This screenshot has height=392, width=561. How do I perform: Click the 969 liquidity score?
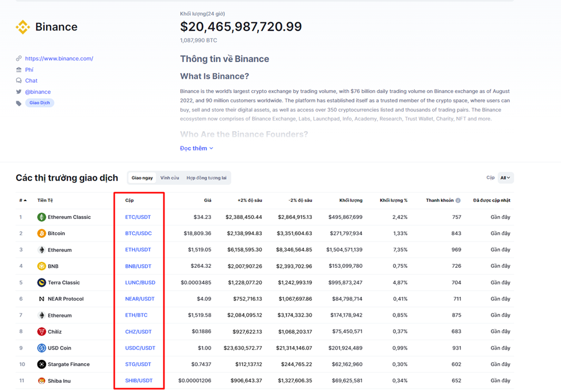(456, 250)
